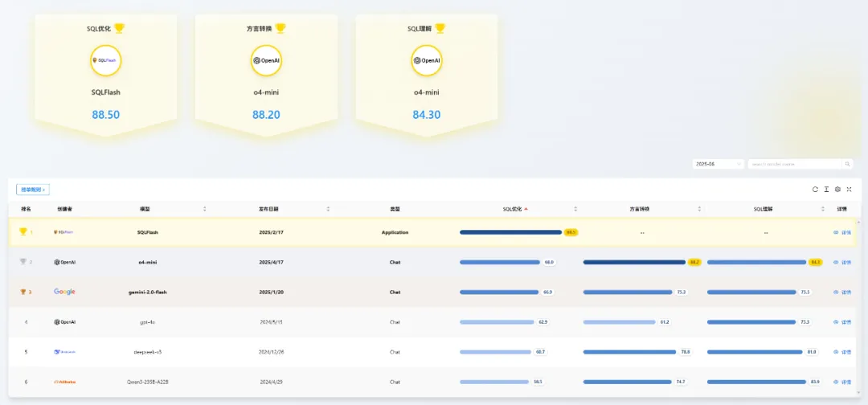Open 详情 for the SQLFlash row
The height and width of the screenshot is (405, 868).
(x=842, y=232)
